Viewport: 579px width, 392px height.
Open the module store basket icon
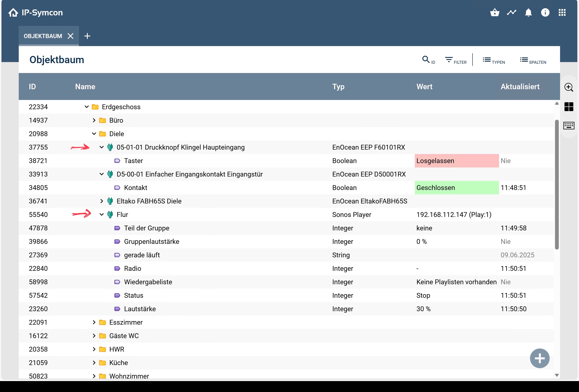495,12
